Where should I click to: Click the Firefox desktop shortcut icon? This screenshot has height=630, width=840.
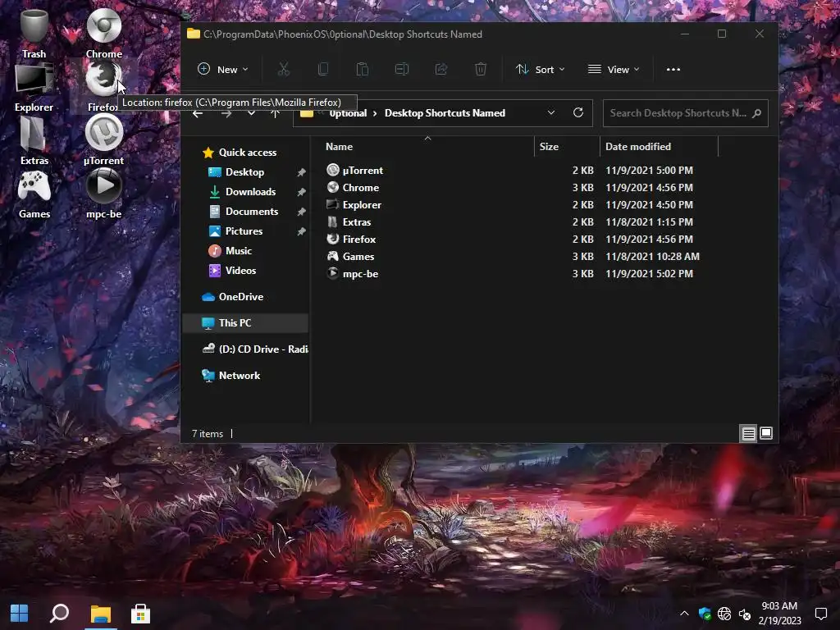(103, 80)
